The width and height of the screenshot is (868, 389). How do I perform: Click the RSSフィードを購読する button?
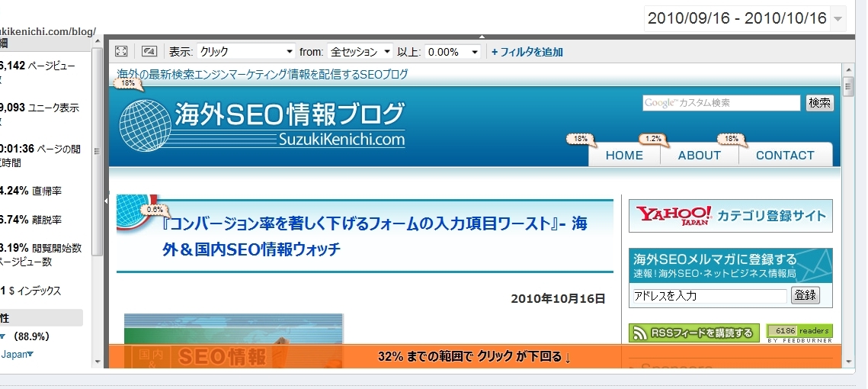(x=694, y=333)
